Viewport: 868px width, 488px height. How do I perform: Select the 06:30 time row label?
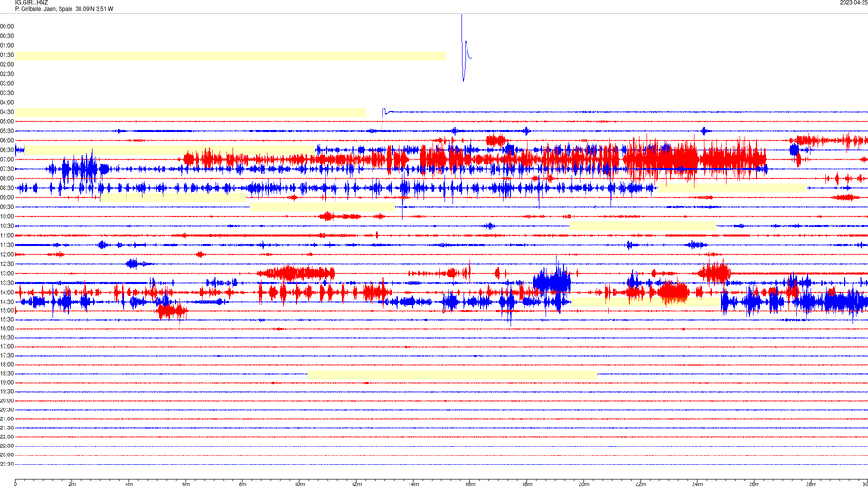(7, 150)
